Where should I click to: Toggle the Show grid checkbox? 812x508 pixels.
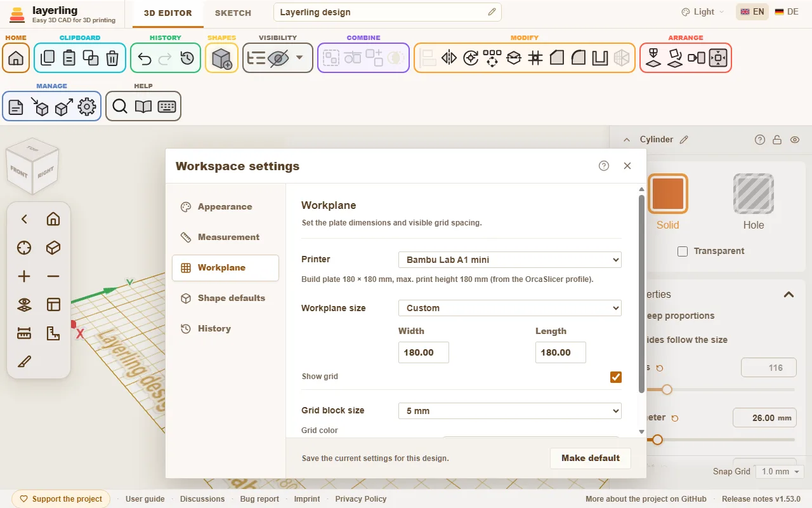pyautogui.click(x=616, y=377)
